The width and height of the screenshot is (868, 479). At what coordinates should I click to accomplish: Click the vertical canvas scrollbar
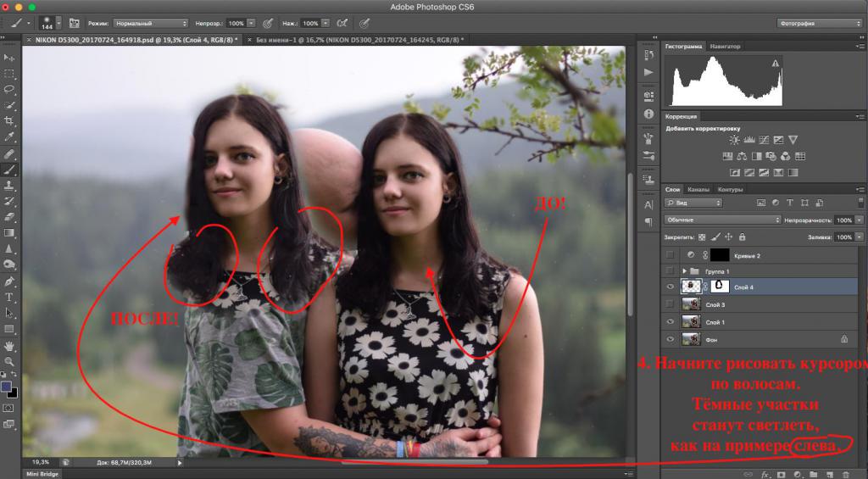tap(630, 245)
